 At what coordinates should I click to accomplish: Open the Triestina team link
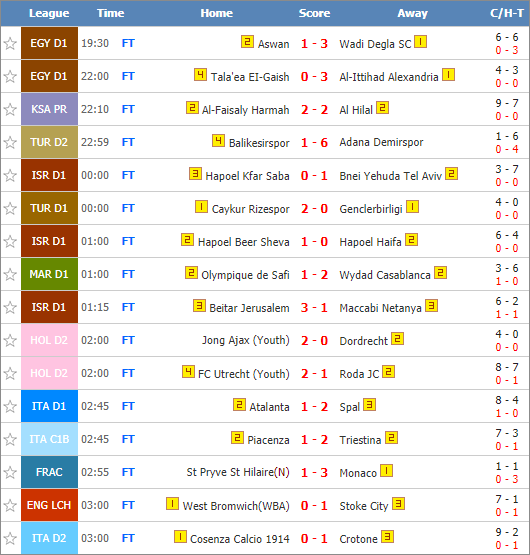[x=360, y=440]
